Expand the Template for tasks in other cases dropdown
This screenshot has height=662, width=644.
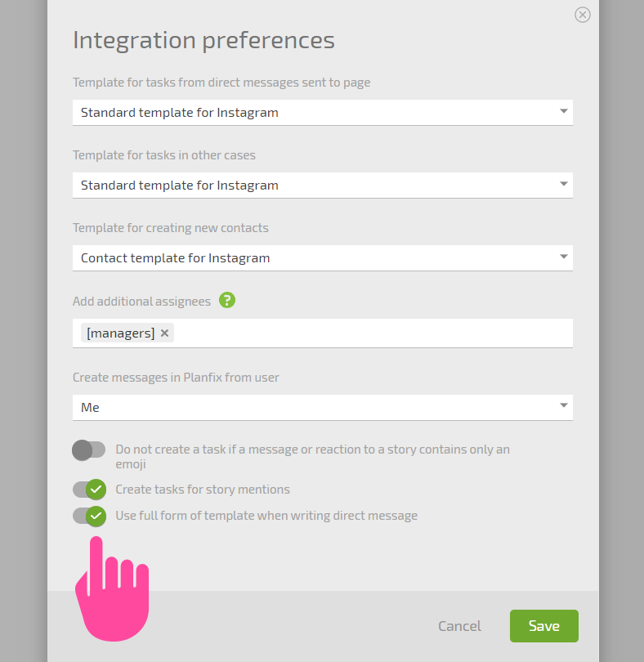(x=323, y=185)
